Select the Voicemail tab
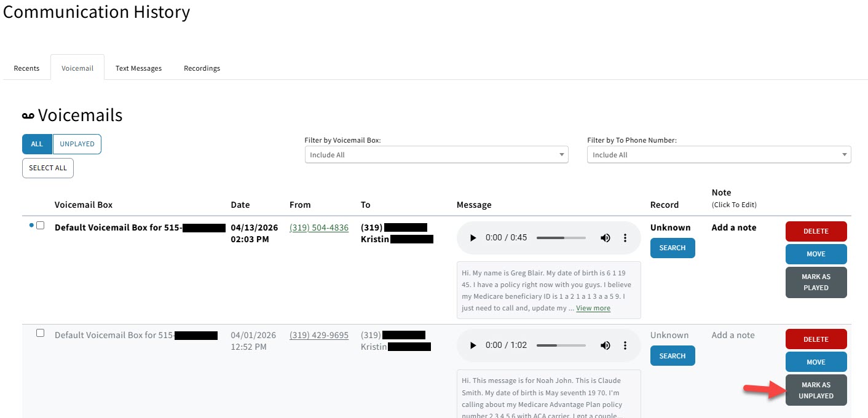The image size is (868, 418). pyautogui.click(x=77, y=68)
